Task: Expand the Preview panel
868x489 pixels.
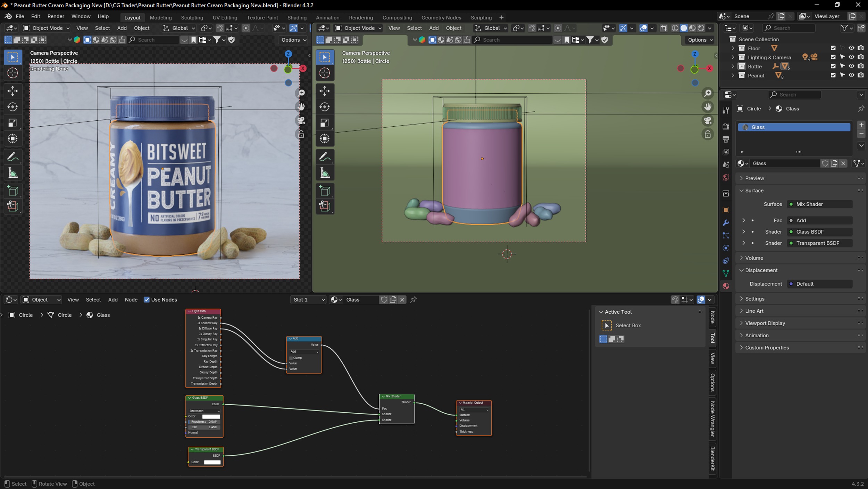Action: pos(800,178)
